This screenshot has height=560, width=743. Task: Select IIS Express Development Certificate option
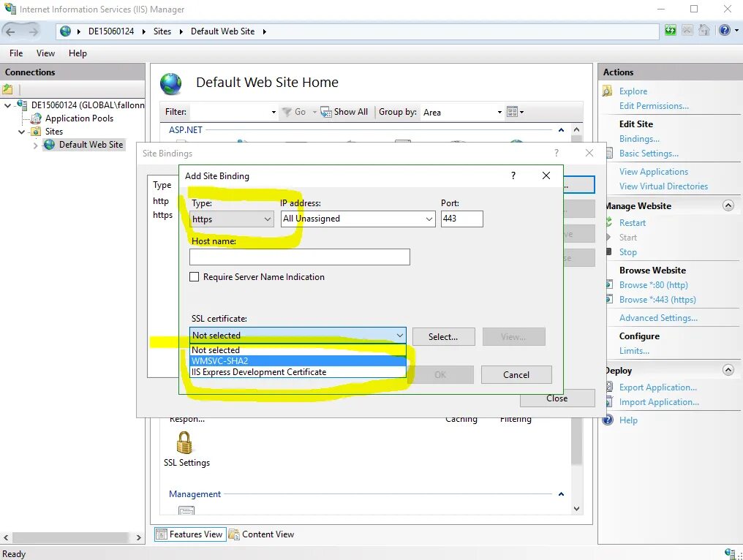coord(298,372)
